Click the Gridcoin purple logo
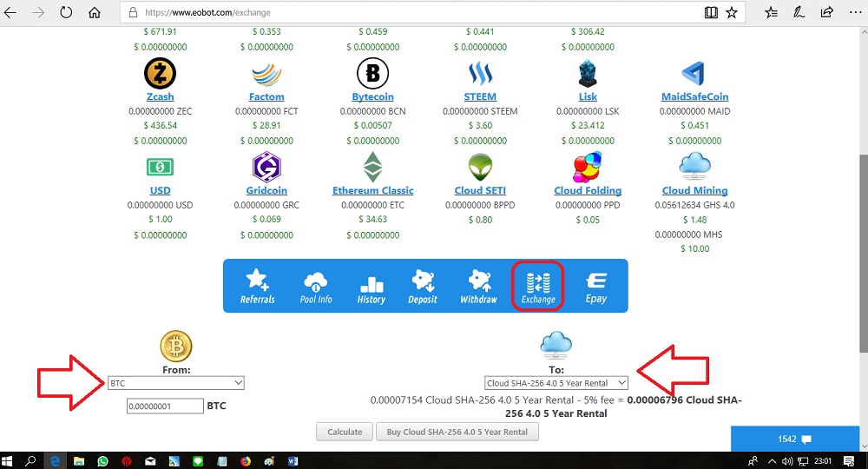The width and height of the screenshot is (868, 469). pos(266,167)
